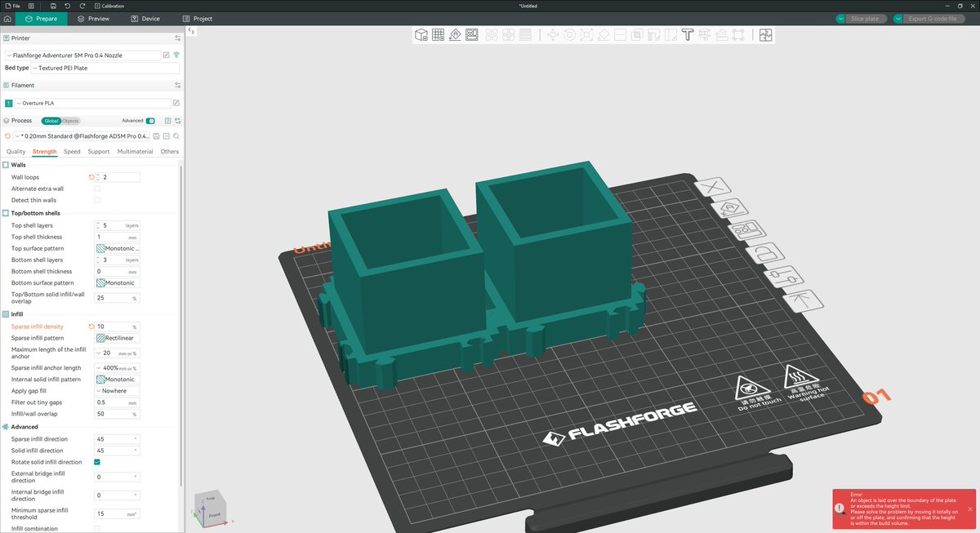Screen dimensions: 980x533
Task: Open the Assembly view puzzle icon
Action: [x=765, y=35]
